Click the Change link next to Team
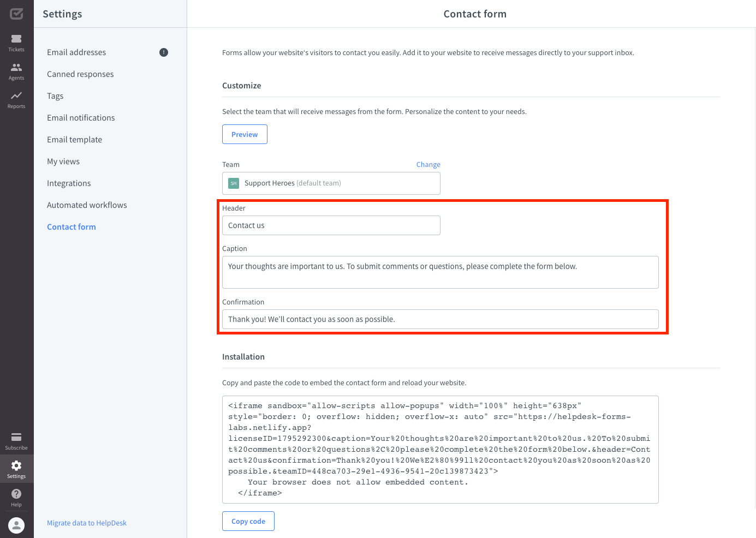This screenshot has height=538, width=756. [428, 164]
